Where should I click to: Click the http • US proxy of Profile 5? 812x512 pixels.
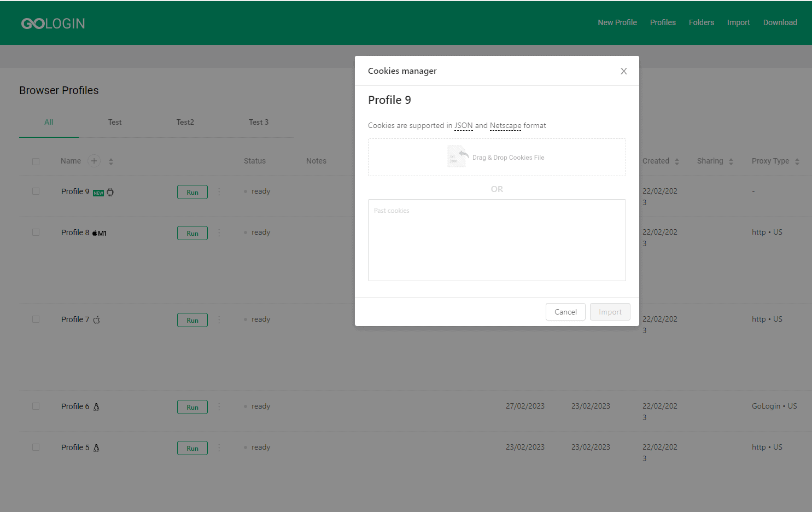767,447
